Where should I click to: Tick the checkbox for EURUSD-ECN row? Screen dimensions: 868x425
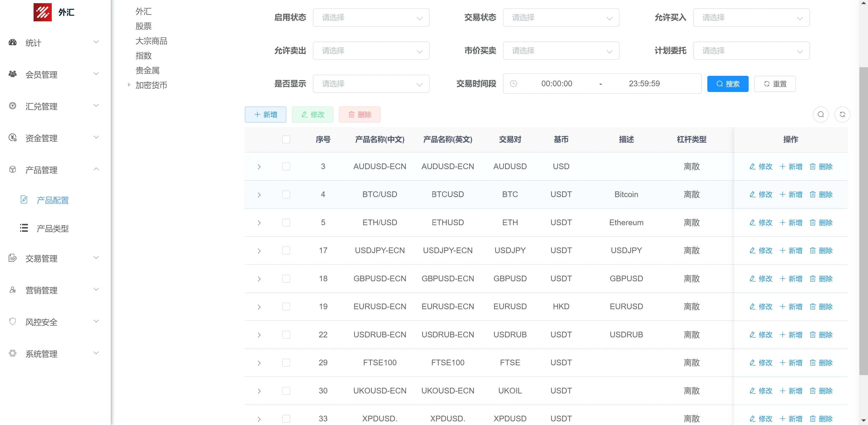pyautogui.click(x=286, y=307)
